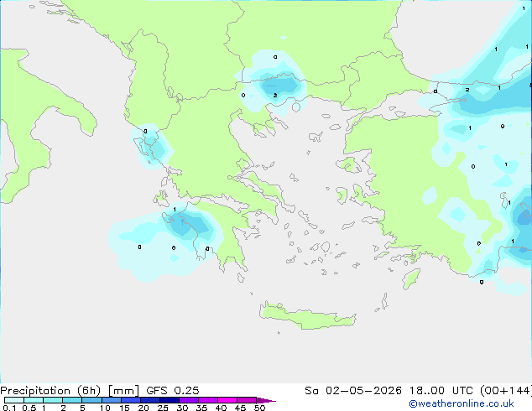Viewport: 532px width, 411px height.
Task: Click the '18..00 UTC' time text
Action: click(x=441, y=391)
